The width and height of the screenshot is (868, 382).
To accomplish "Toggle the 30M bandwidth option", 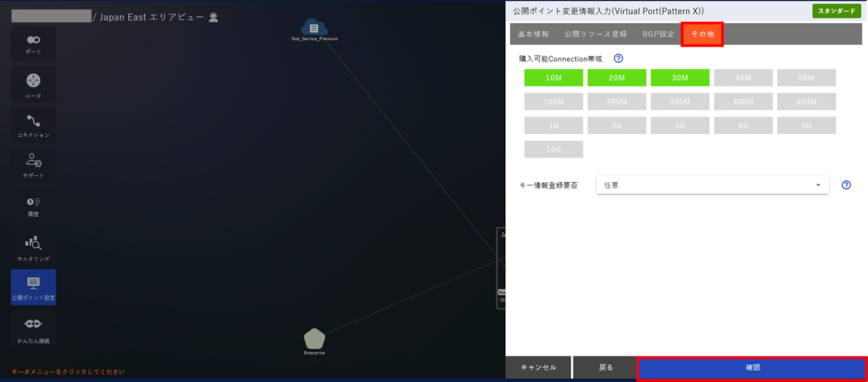I will pos(680,78).
